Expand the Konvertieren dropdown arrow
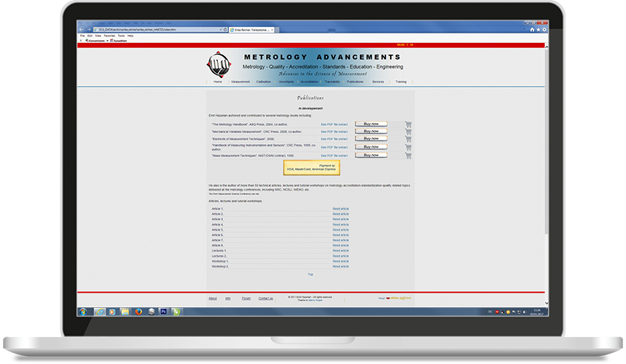 pos(107,41)
